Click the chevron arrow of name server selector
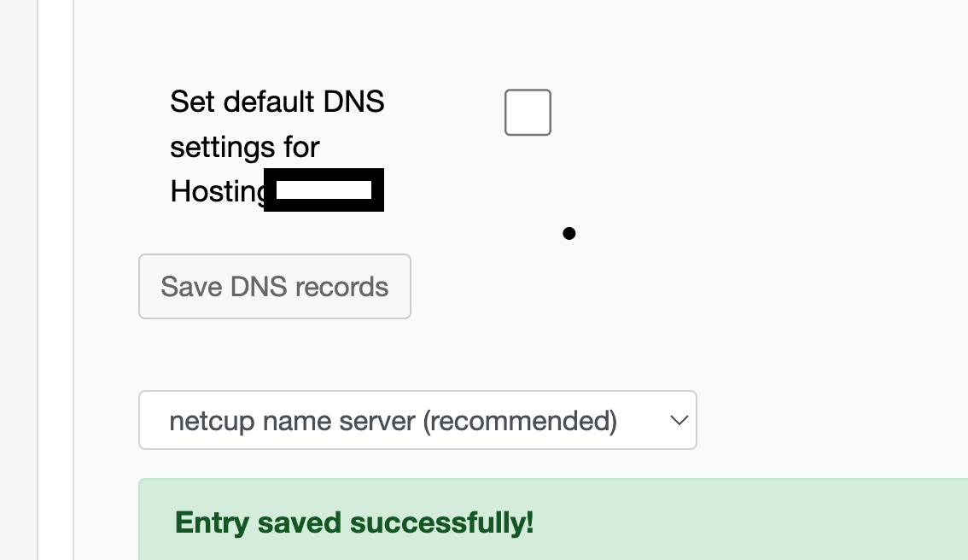The width and height of the screenshot is (968, 560). (x=679, y=421)
